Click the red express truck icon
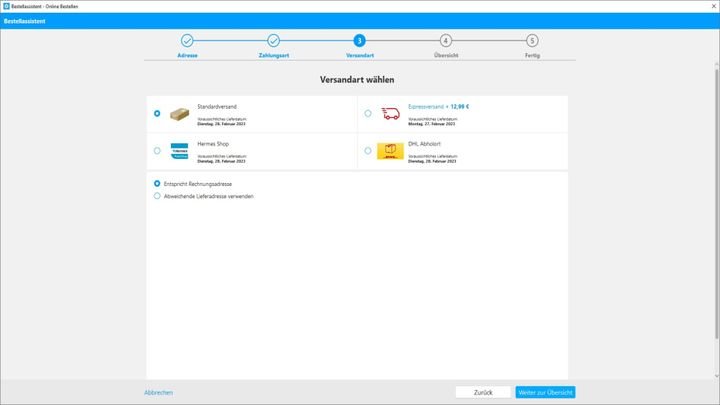This screenshot has width=720, height=405. coord(390,113)
